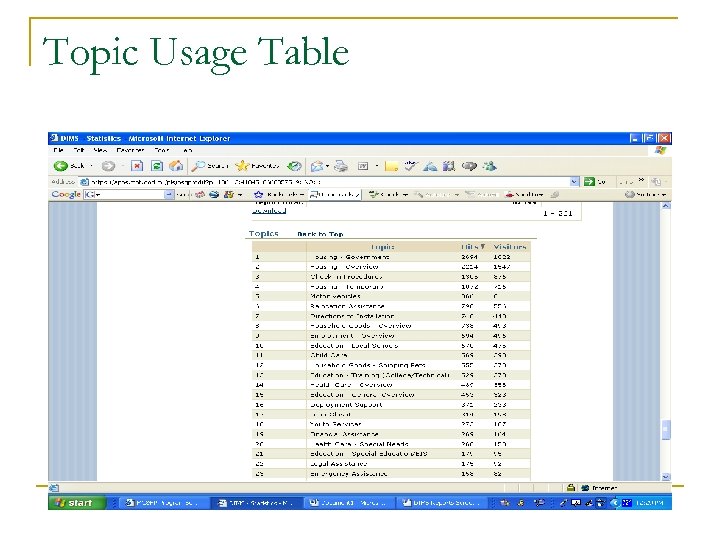This screenshot has height=540, width=720.
Task: Click the vertical scrollbar thumb
Action: click(666, 430)
